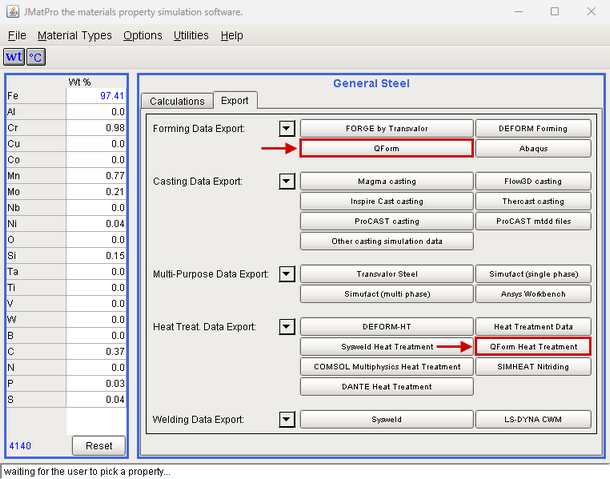This screenshot has width=610, height=479.
Task: Open the Welding Data Export dropdown arrow
Action: [x=287, y=419]
